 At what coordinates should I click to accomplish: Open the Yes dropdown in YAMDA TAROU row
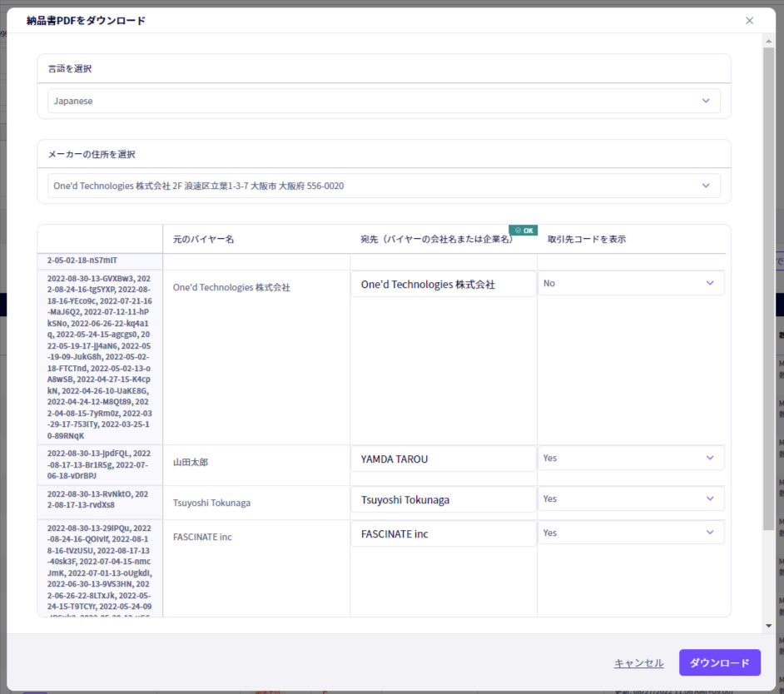[x=631, y=458]
